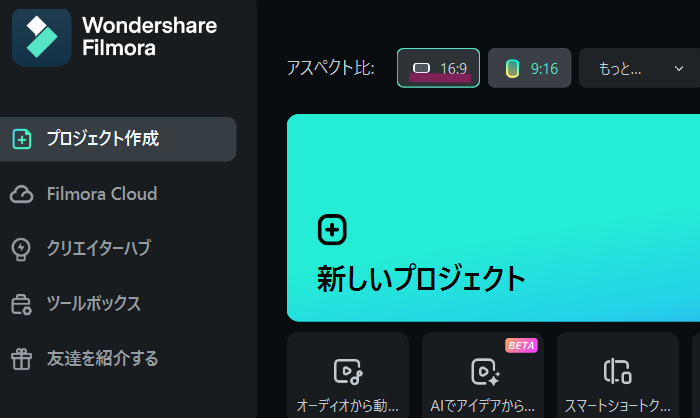Screen dimensions: 700x418
Task: Open オーディオから動... tool card
Action: tap(348, 375)
